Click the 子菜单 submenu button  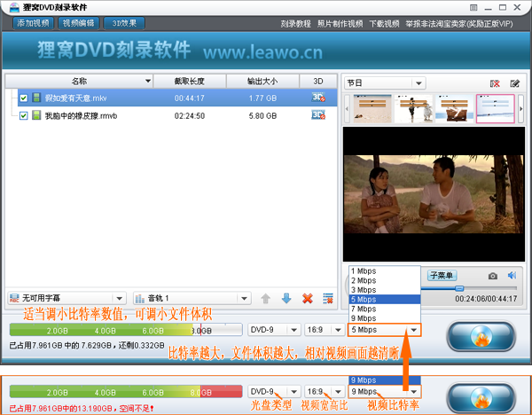[x=442, y=275]
